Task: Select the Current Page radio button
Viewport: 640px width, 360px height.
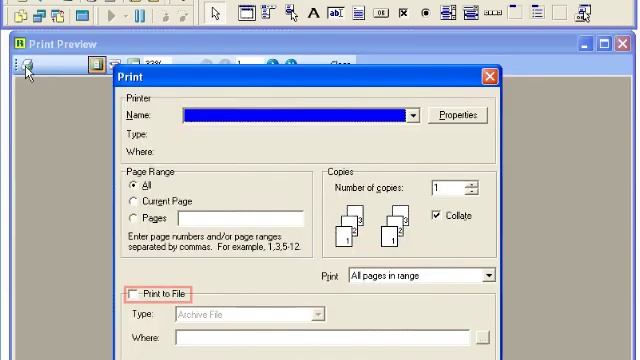Action: (x=133, y=201)
